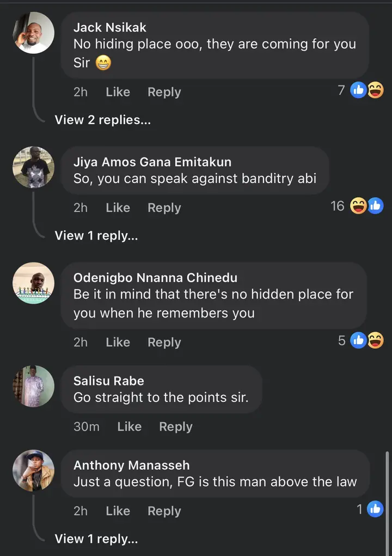392x556 pixels.
Task: Click Odenigbo Nnanna Chinedu's profile photo
Action: (x=34, y=283)
